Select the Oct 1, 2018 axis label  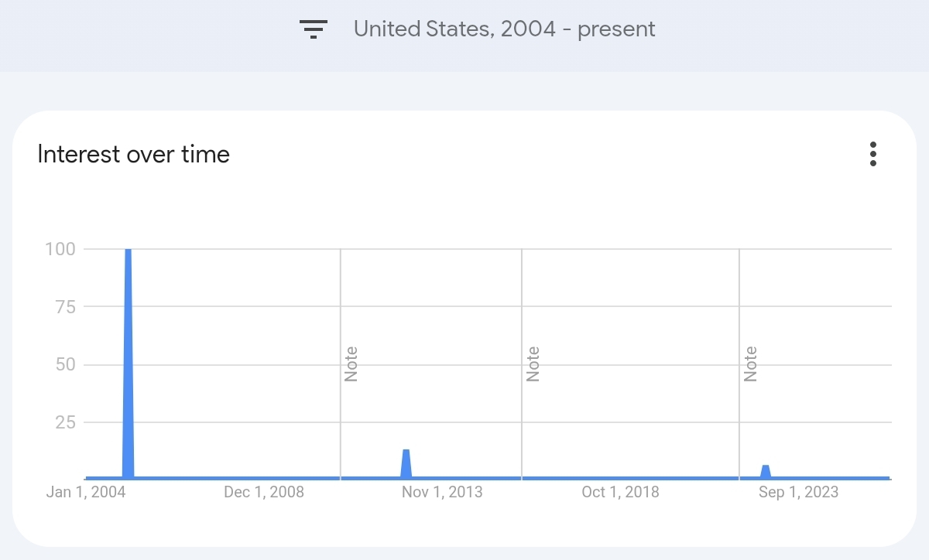pyautogui.click(x=620, y=492)
